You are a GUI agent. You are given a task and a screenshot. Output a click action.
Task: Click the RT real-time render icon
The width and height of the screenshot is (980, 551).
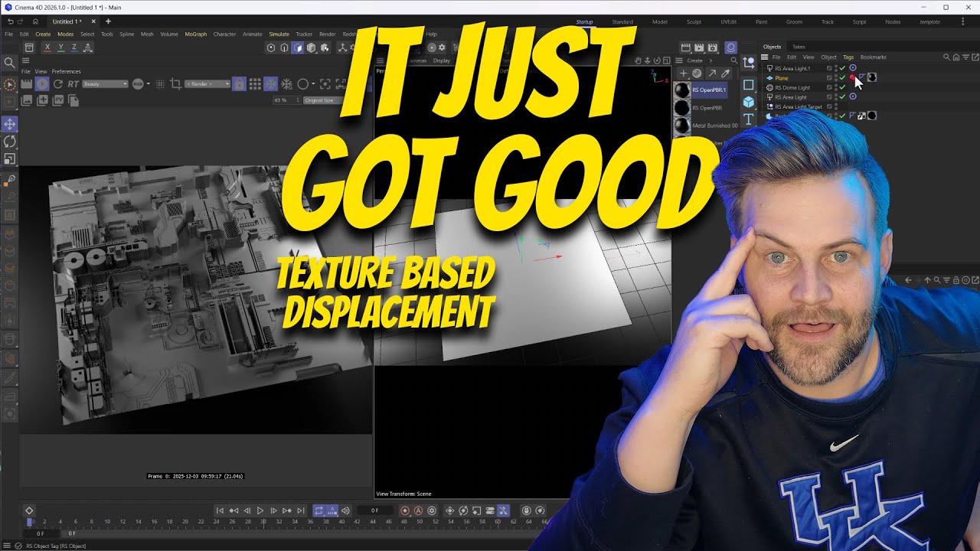pyautogui.click(x=73, y=83)
